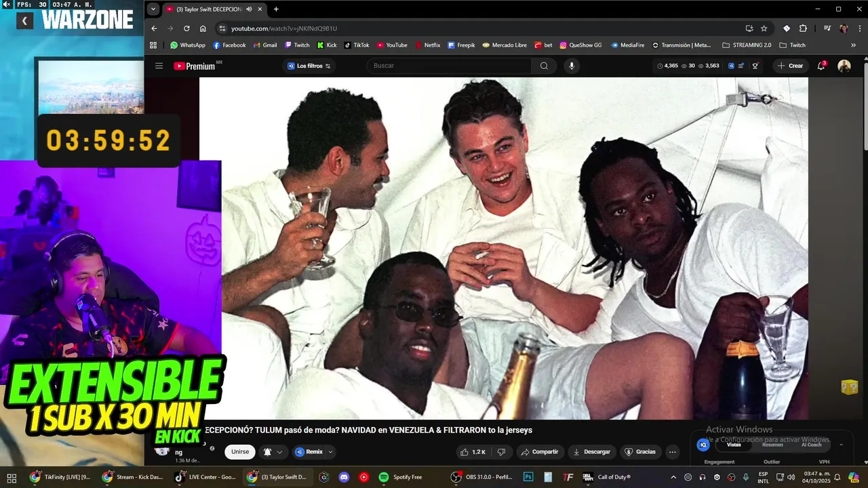The height and width of the screenshot is (488, 868).
Task: Open the bookmarks apps grid icon
Action: [x=153, y=45]
